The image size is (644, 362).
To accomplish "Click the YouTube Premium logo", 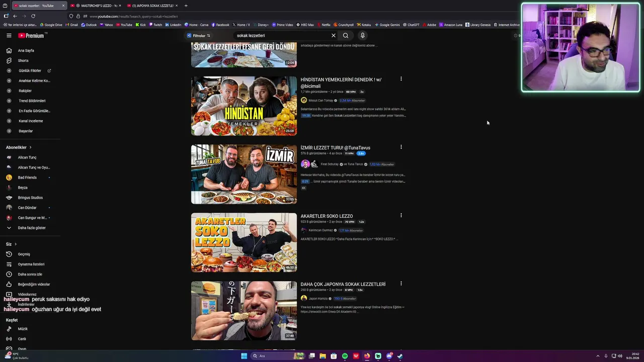I will tap(31, 36).
